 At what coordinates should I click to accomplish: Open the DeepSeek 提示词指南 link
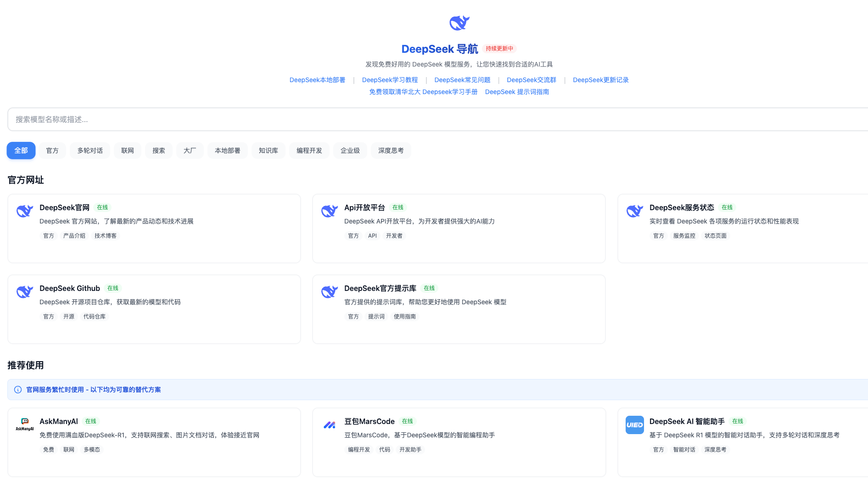click(517, 92)
